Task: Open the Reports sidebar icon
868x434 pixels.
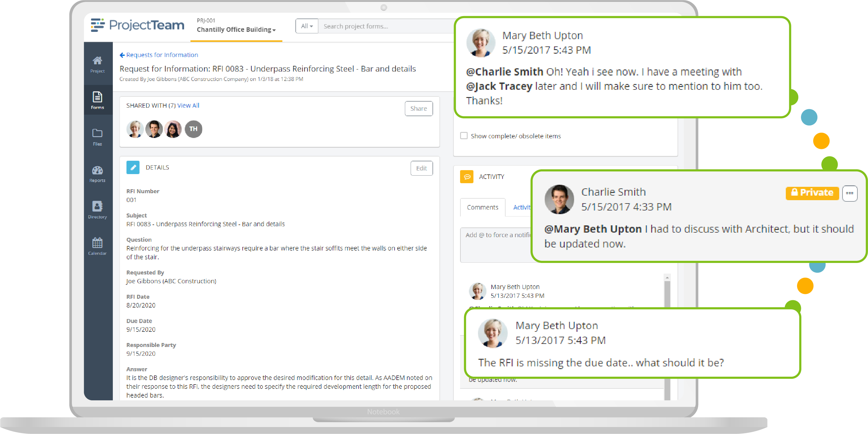Action: pyautogui.click(x=97, y=174)
